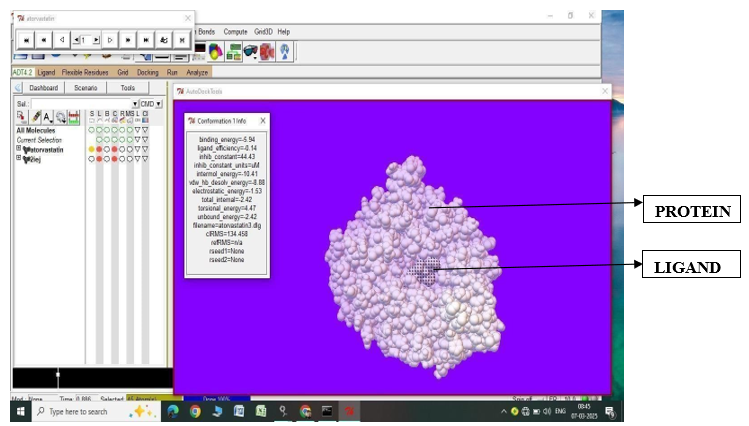
Task: Expand the 2iej molecule tree node
Action: click(18, 158)
